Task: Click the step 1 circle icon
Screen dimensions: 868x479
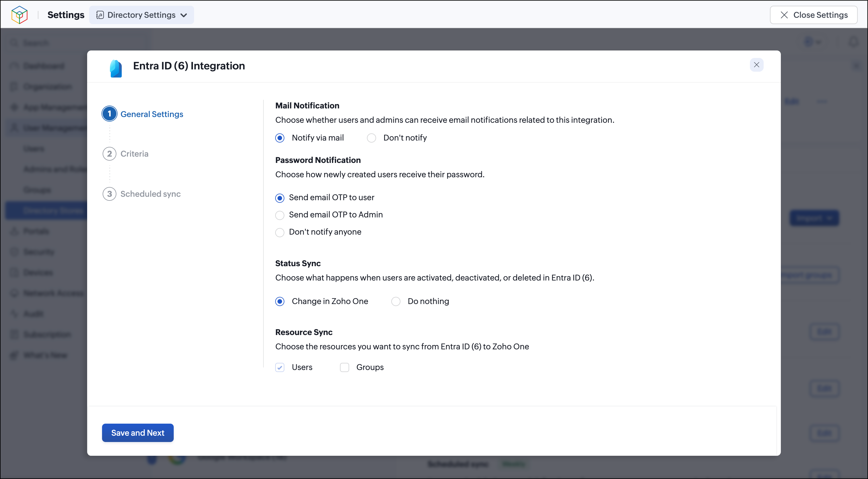Action: tap(110, 114)
